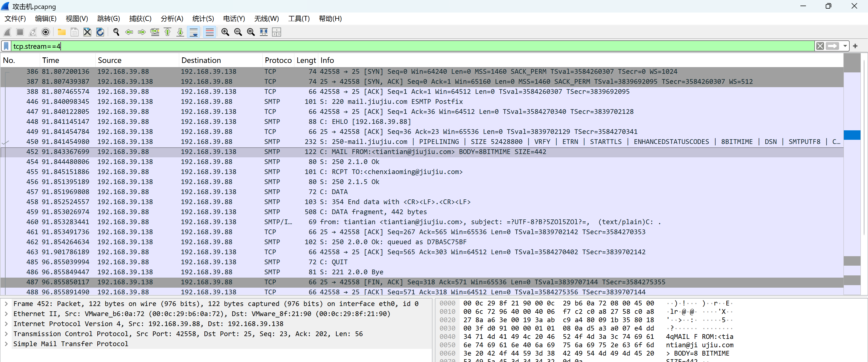Open the 分析(A) menu
868x362 pixels.
[172, 19]
